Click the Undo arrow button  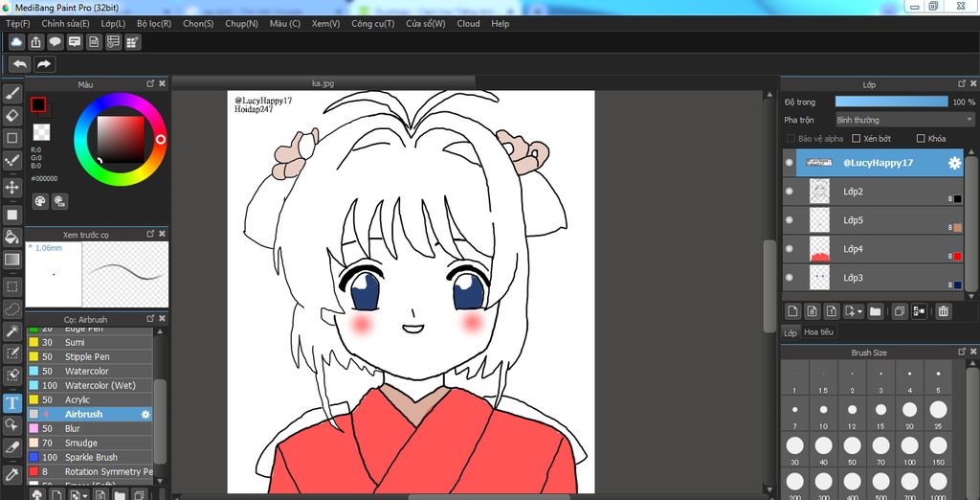(x=20, y=64)
